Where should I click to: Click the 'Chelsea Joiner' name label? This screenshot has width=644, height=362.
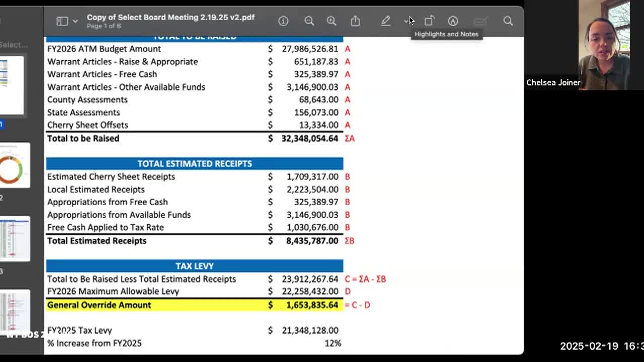click(x=553, y=82)
